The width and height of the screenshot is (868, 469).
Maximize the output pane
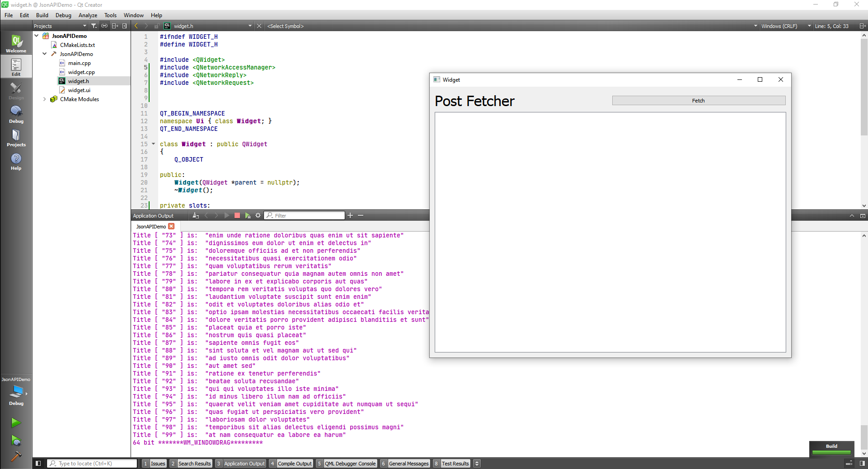[x=862, y=215]
